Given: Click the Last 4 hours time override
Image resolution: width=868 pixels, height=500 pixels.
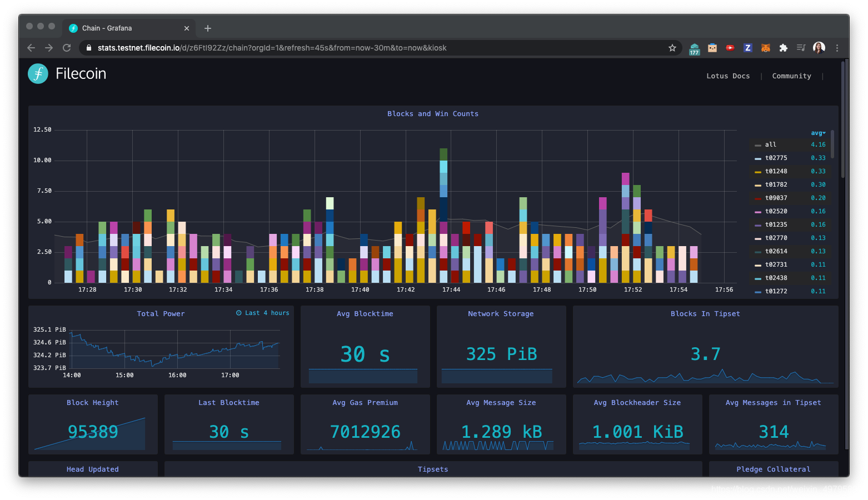Looking at the screenshot, I should click(262, 313).
